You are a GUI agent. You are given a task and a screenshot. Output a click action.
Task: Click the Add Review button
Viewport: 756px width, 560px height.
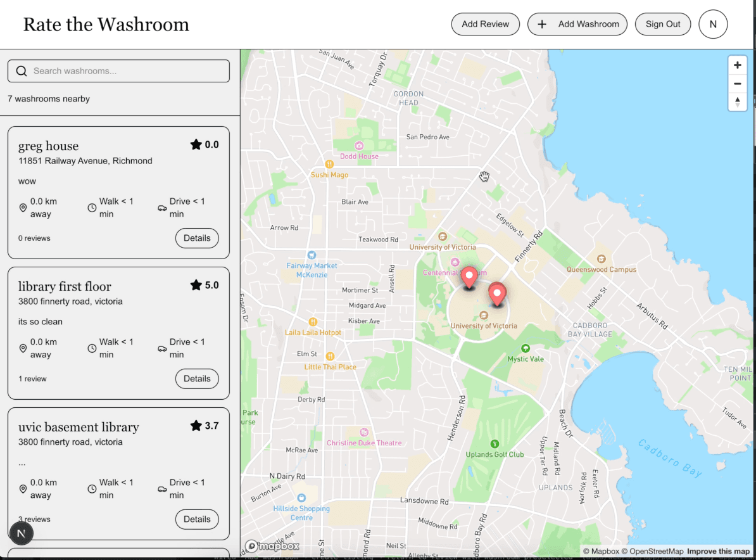tap(485, 24)
